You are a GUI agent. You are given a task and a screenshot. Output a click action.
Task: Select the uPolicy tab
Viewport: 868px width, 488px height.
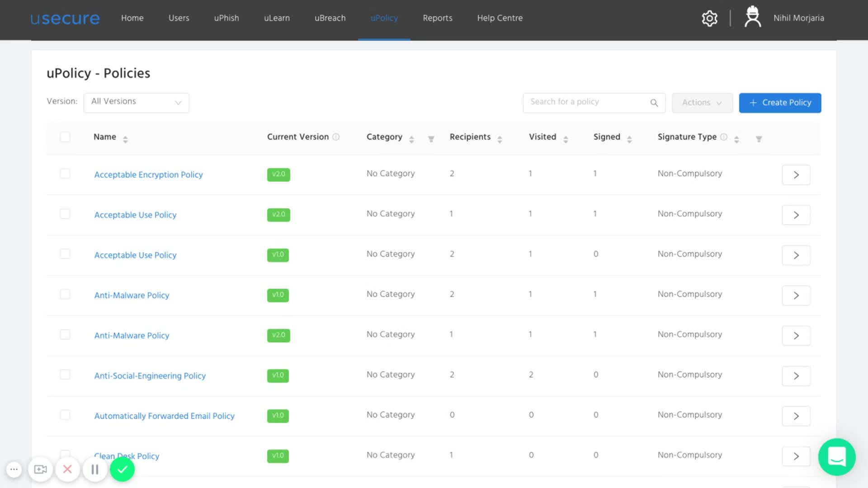[384, 18]
